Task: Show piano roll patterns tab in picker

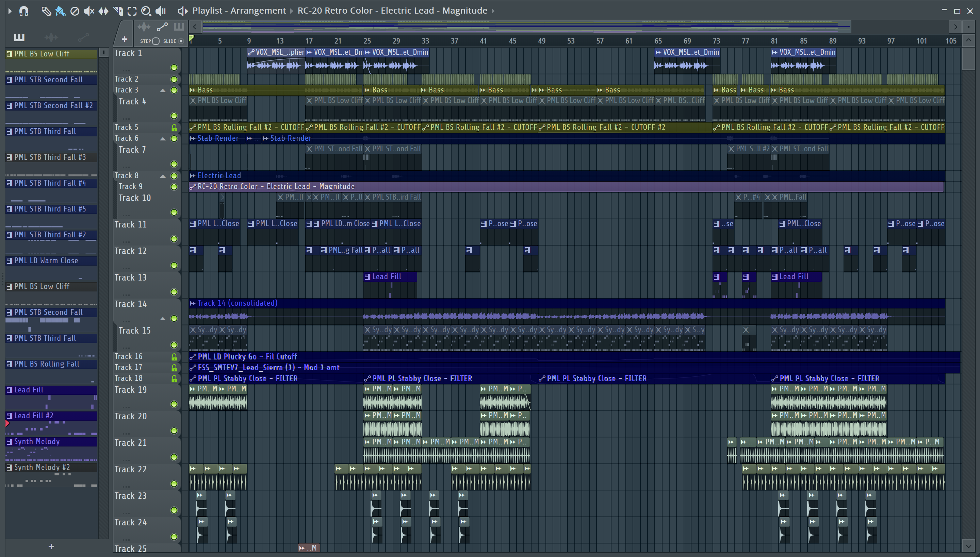Action: pos(19,37)
